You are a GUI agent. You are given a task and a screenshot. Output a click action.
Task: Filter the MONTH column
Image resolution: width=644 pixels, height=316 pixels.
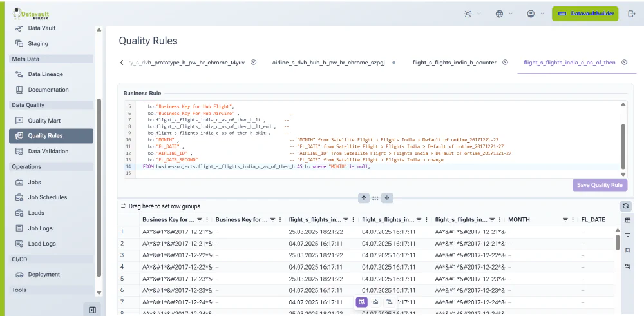click(565, 220)
